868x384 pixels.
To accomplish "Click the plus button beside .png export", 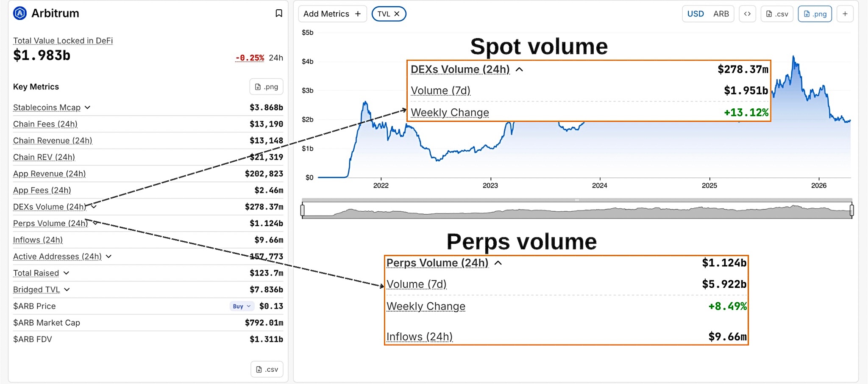I will [x=845, y=14].
